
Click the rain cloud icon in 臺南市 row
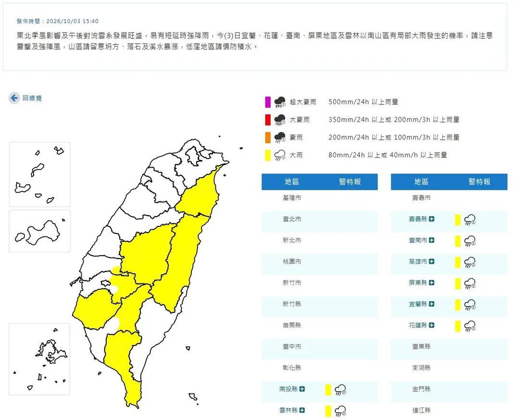(470, 241)
